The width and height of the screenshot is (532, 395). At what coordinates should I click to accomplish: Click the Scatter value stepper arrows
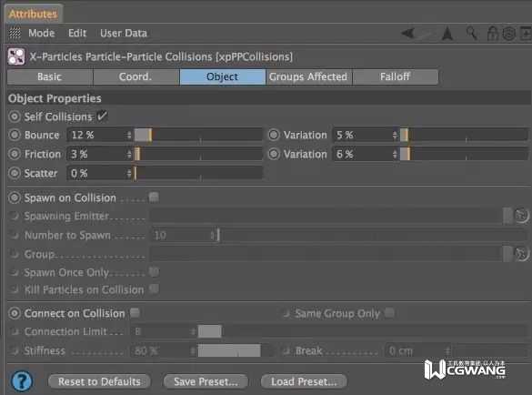[129, 174]
